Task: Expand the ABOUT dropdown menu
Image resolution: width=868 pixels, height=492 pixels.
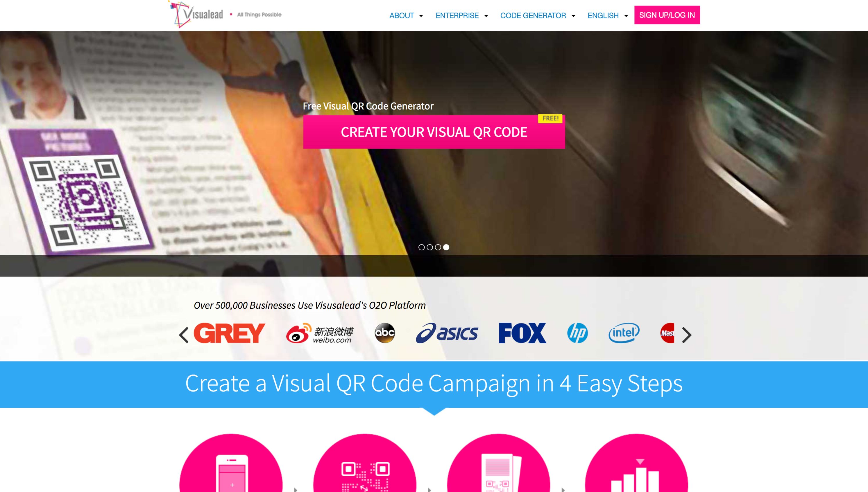Action: click(406, 16)
